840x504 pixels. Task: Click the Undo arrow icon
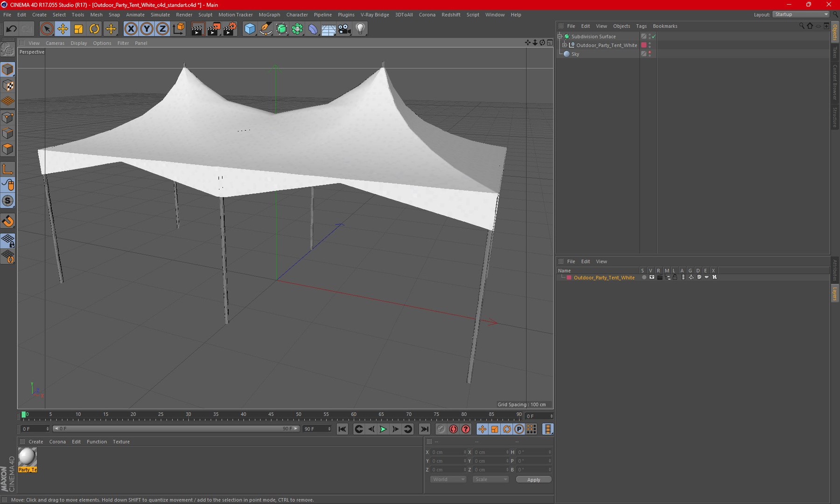pos(11,29)
